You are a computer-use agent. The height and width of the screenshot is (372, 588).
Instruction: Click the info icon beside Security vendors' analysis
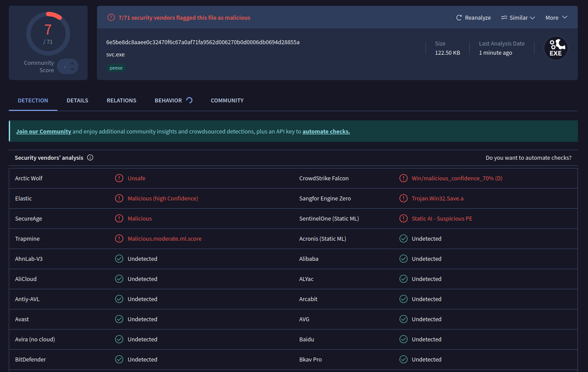click(x=90, y=158)
